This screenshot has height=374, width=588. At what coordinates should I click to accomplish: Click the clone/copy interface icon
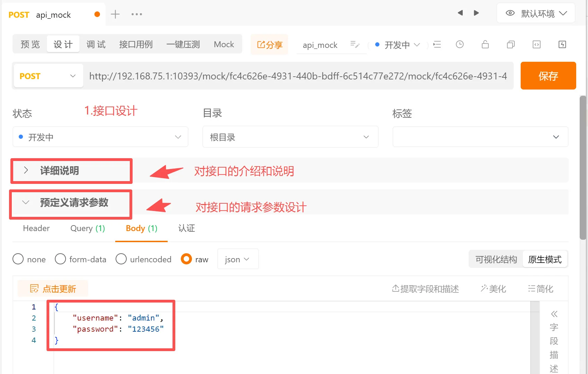510,44
